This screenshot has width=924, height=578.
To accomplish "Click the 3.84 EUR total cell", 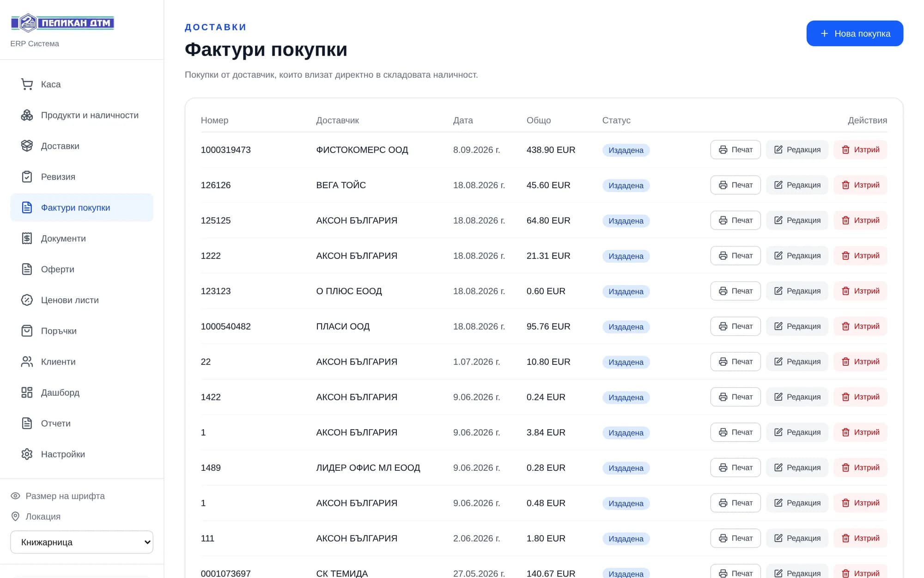I will tap(546, 432).
